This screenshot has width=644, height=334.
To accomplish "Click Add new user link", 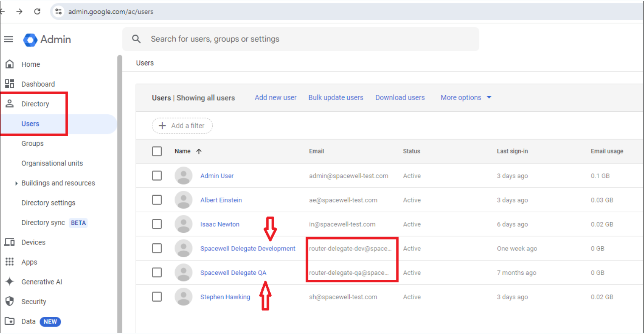I will [x=276, y=97].
